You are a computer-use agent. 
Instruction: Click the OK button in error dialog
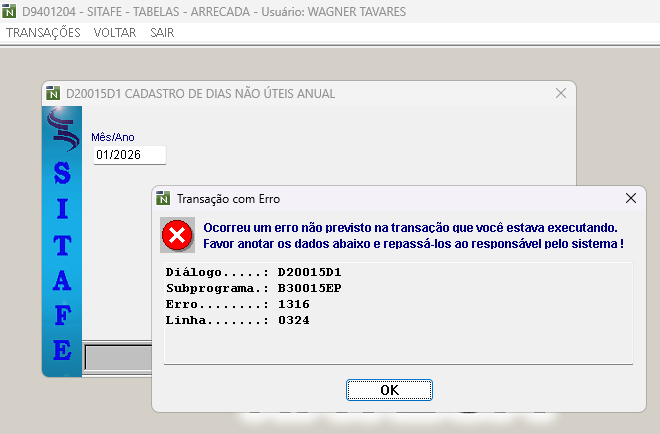pyautogui.click(x=389, y=389)
